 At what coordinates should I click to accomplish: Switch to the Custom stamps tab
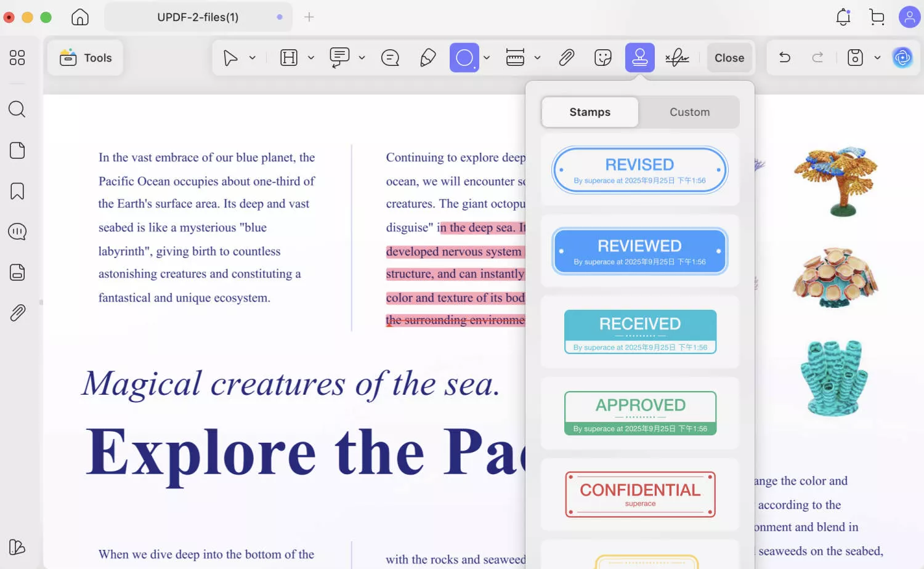click(x=689, y=112)
